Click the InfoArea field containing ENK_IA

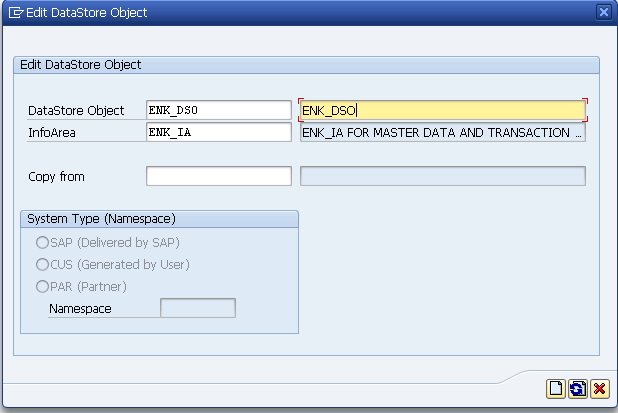219,132
